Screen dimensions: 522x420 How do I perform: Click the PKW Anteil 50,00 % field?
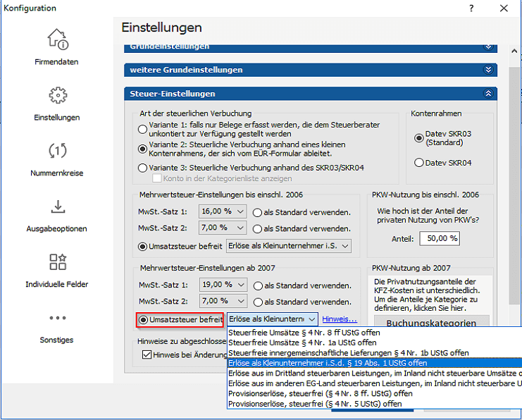439,238
